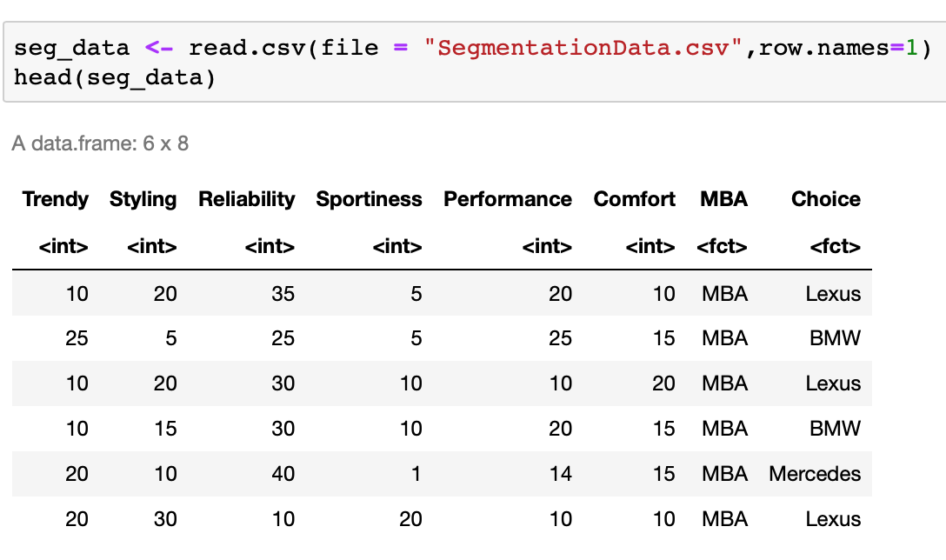
Task: Click the Reliability value 35 in first row
Action: 283,294
